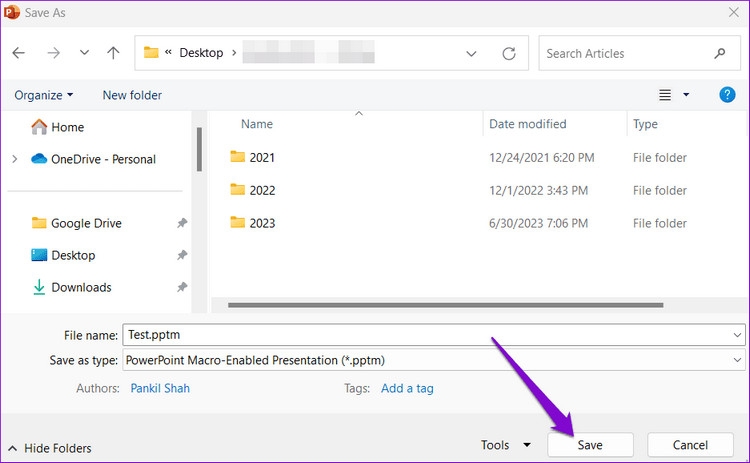750x463 pixels.
Task: Click the Google Drive folder icon
Action: pyautogui.click(x=39, y=222)
